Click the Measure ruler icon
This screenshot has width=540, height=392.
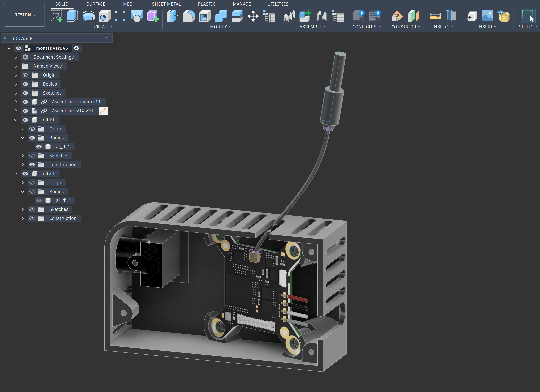[x=435, y=16]
